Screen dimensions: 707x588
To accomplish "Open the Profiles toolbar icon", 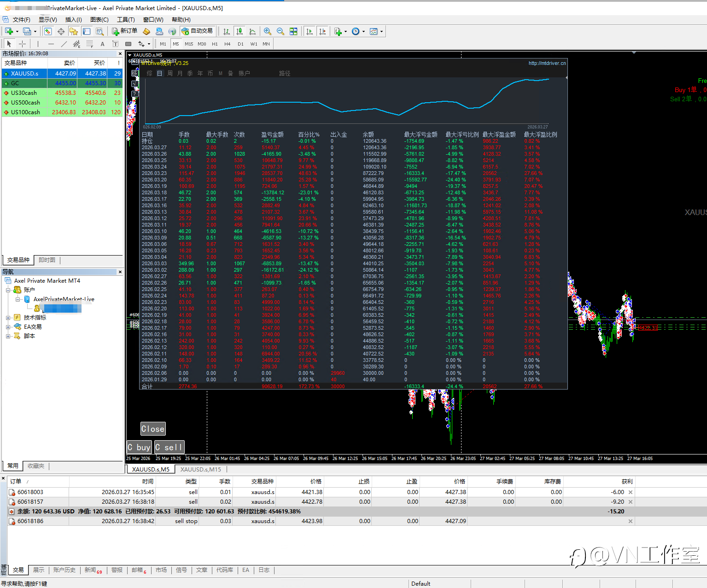I will pyautogui.click(x=27, y=31).
